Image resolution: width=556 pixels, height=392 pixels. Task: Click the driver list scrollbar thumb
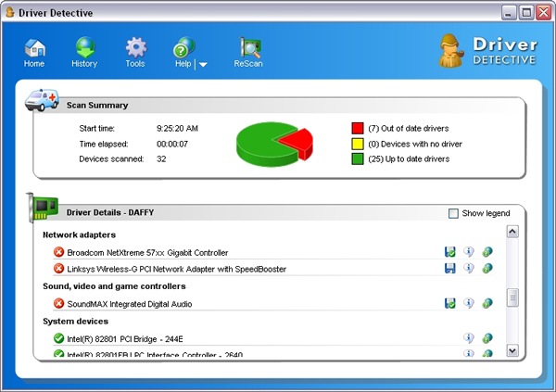tap(512, 297)
